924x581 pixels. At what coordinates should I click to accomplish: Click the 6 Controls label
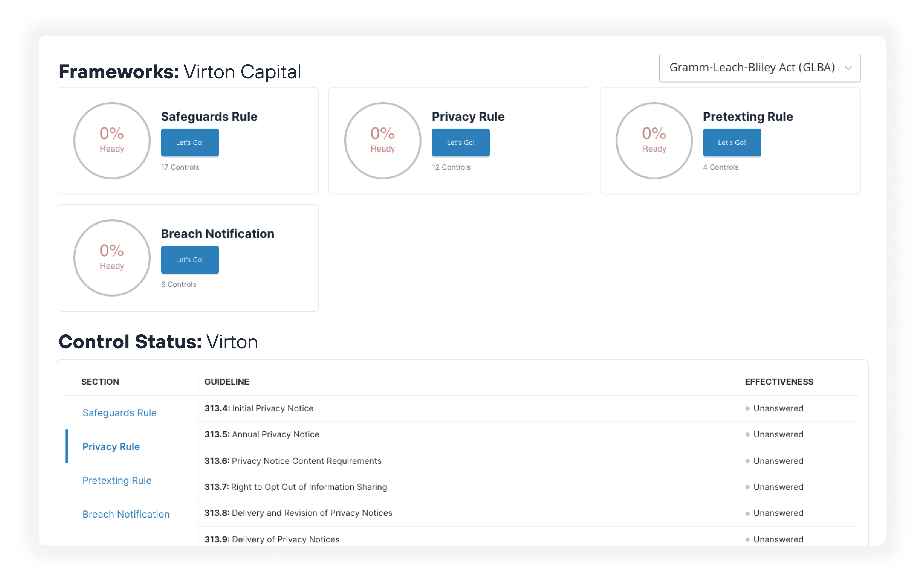178,285
